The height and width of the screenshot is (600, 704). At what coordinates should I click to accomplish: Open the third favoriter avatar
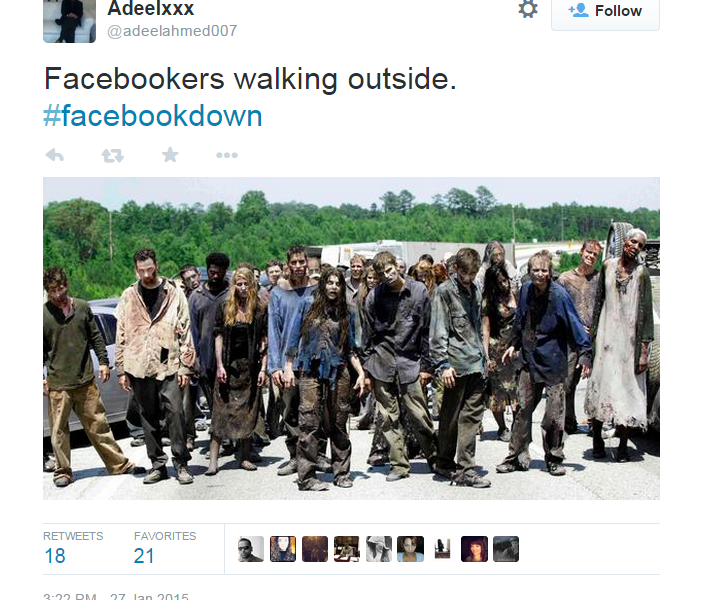[x=315, y=549]
